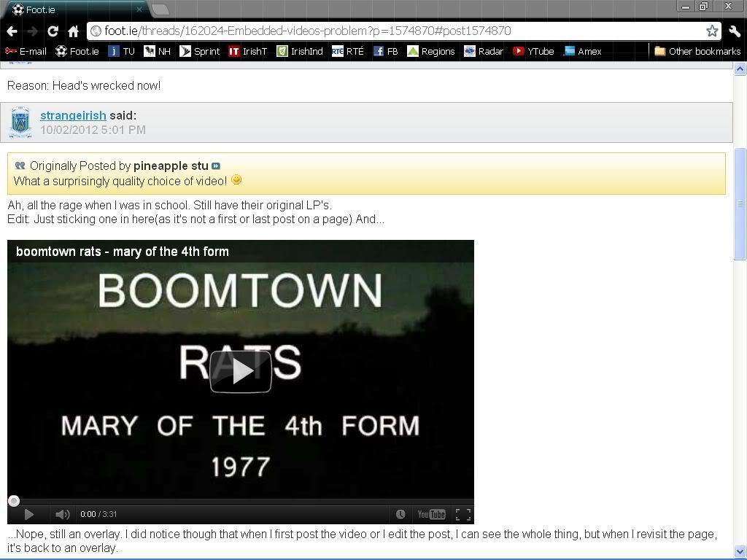Image resolution: width=747 pixels, height=560 pixels.
Task: Open the IrishT bookmark
Action: pos(248,51)
